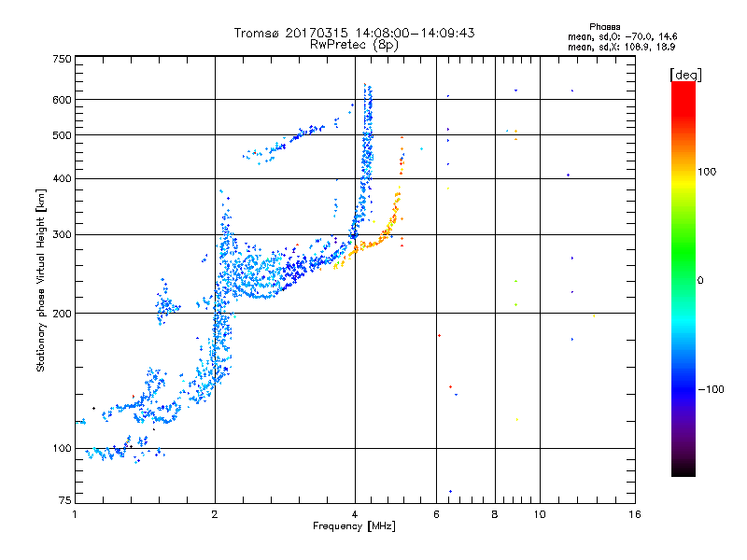Click the x-axis tick label '6'
Image resolution: width=747 pixels, height=560 pixels.
pos(436,514)
